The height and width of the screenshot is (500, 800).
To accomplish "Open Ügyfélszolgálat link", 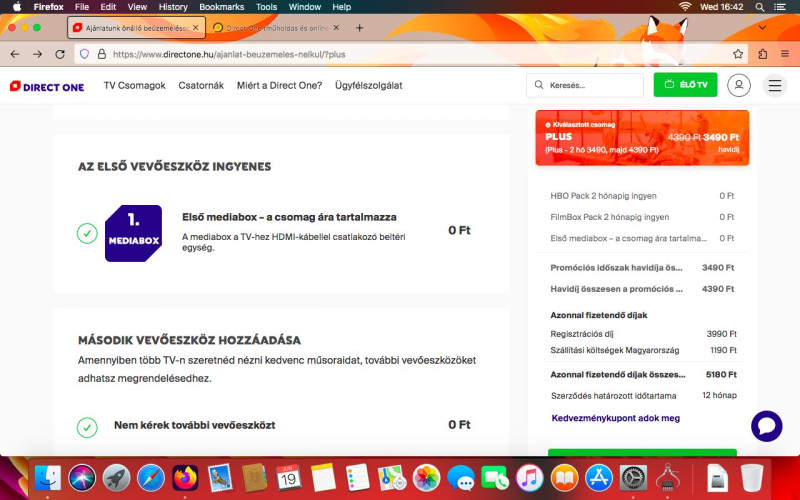I will [368, 85].
